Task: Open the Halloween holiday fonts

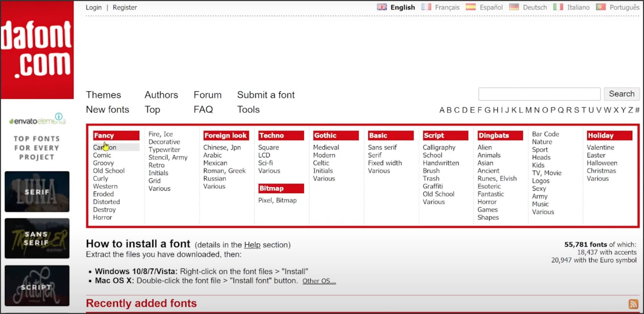Action: point(602,163)
